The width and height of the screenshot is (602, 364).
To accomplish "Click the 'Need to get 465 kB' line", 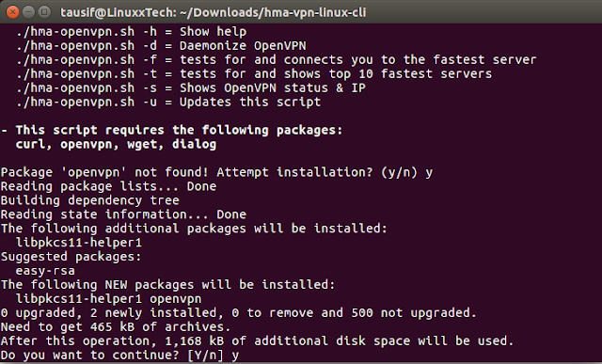I will 116,326.
